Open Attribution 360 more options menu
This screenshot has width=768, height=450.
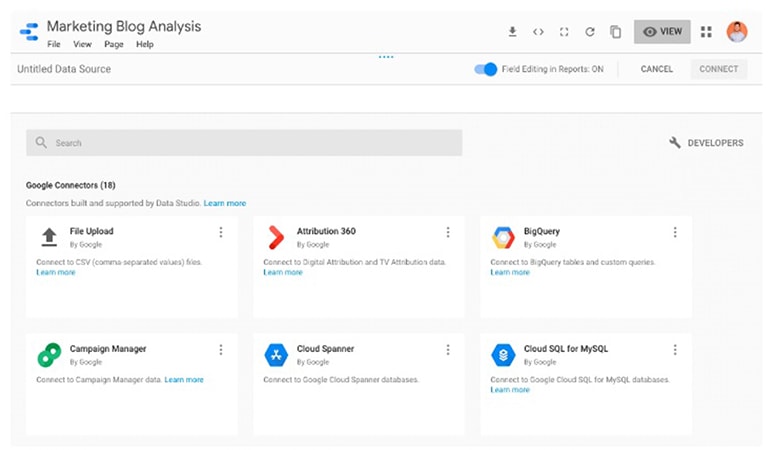coord(448,232)
